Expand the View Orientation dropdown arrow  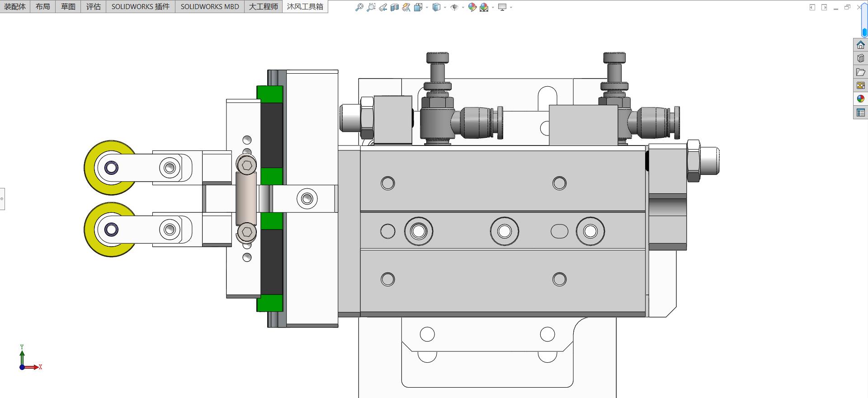[x=427, y=7]
